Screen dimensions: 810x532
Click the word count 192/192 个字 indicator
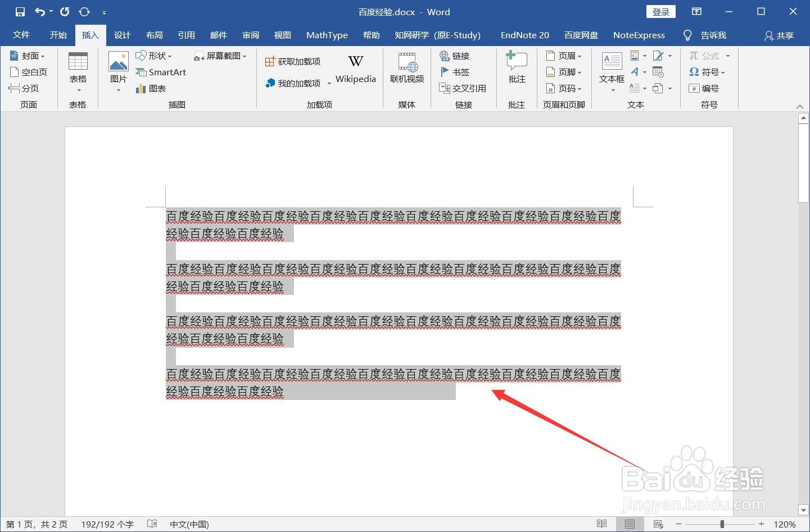107,524
